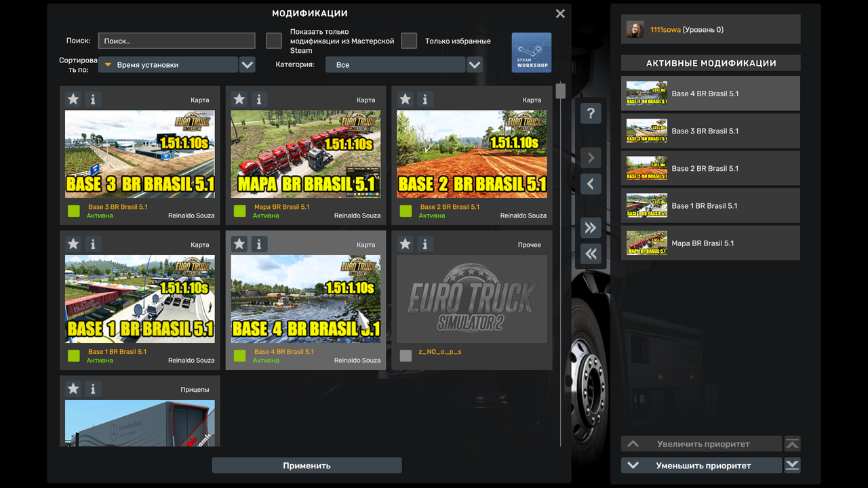Close the Модификации window
868x488 pixels.
pos(560,14)
